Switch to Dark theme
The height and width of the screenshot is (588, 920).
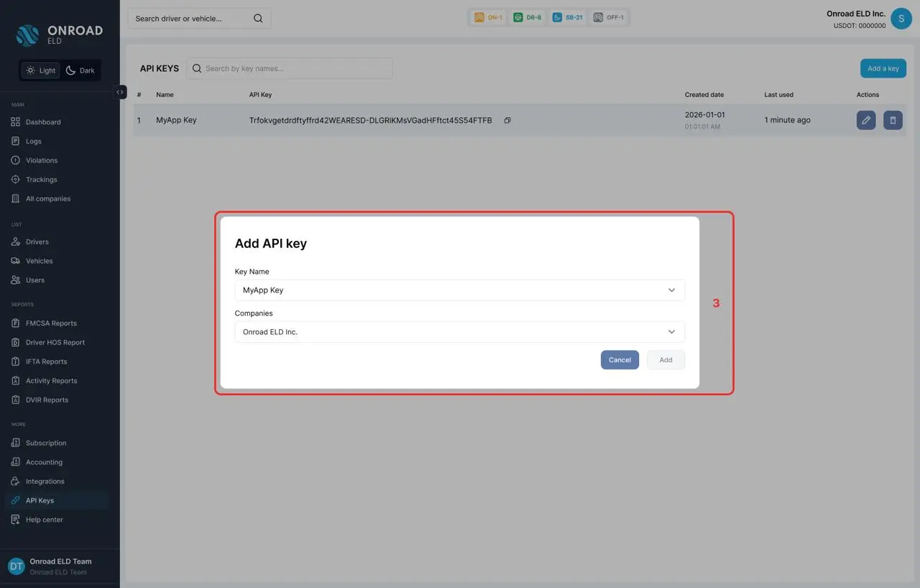80,70
